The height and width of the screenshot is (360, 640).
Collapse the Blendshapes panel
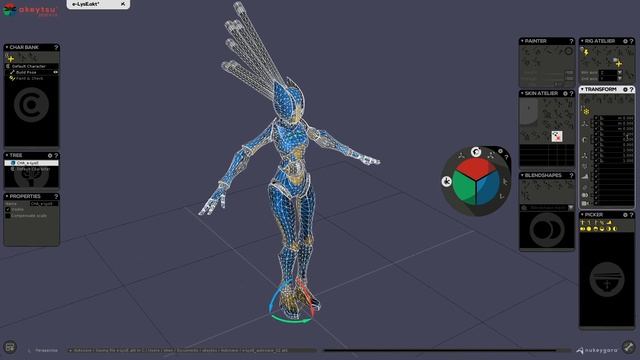coord(522,175)
